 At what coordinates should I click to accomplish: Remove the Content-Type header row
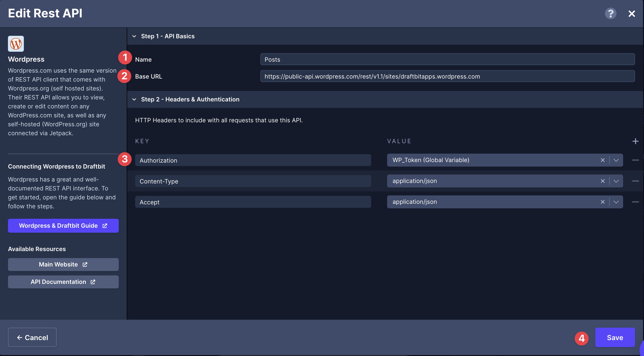click(x=635, y=181)
